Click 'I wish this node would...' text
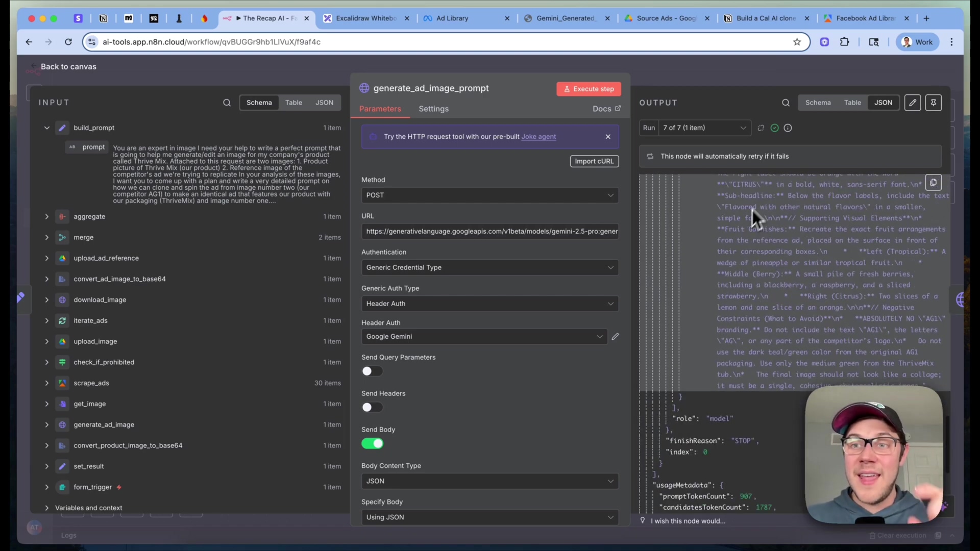 (x=688, y=521)
